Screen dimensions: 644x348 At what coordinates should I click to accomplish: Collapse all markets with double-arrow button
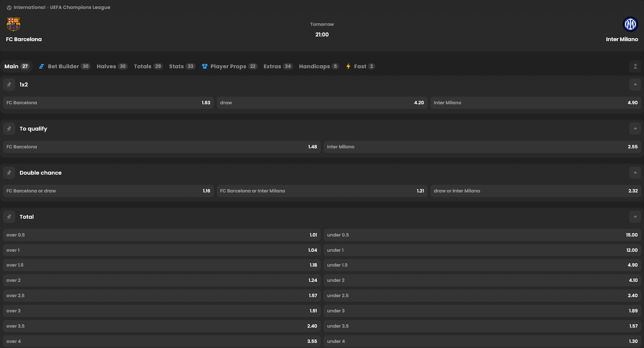point(635,66)
